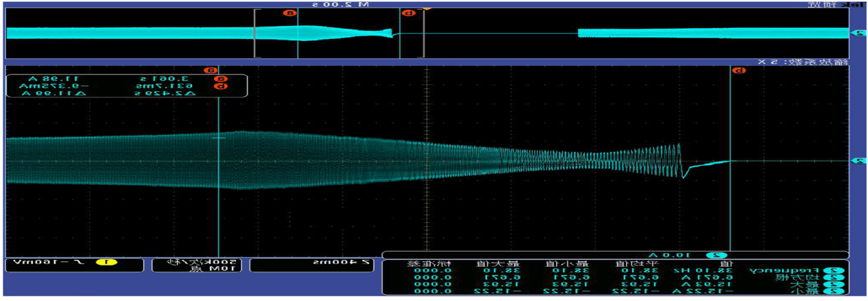Click channel 2 ground marker beside main waveform
This screenshot has height=301, width=868.
click(x=858, y=161)
